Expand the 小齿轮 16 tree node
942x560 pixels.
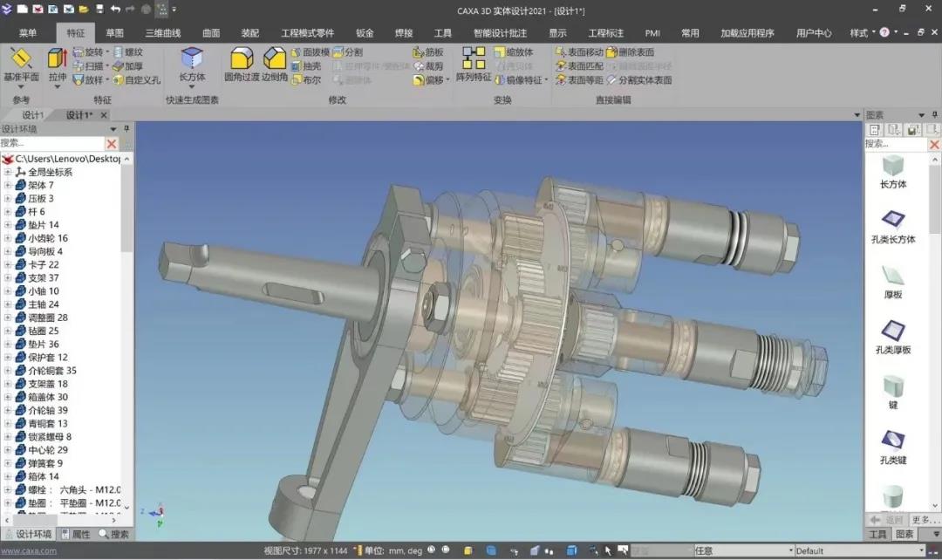pyautogui.click(x=8, y=238)
